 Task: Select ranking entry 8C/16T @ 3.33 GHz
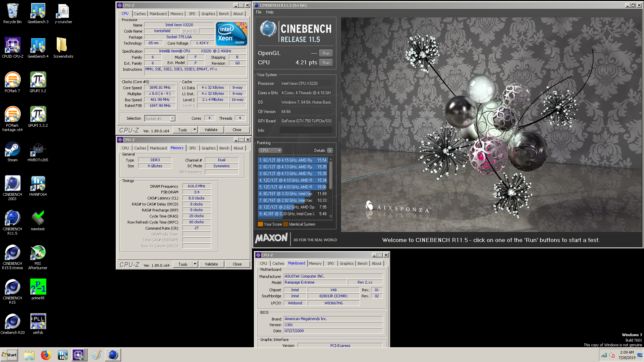pyautogui.click(x=292, y=194)
